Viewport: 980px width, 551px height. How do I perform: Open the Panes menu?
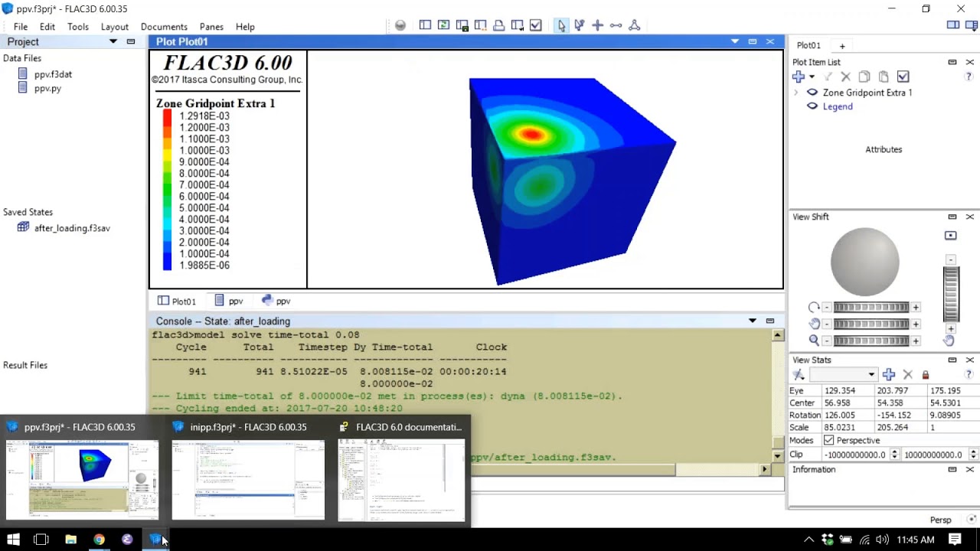point(211,27)
